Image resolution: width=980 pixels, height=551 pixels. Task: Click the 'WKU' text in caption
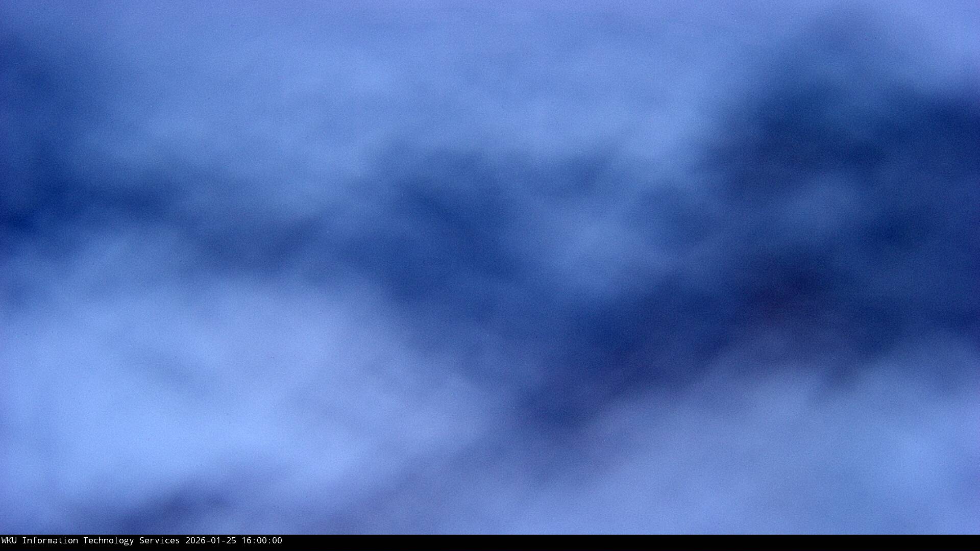pos(9,540)
